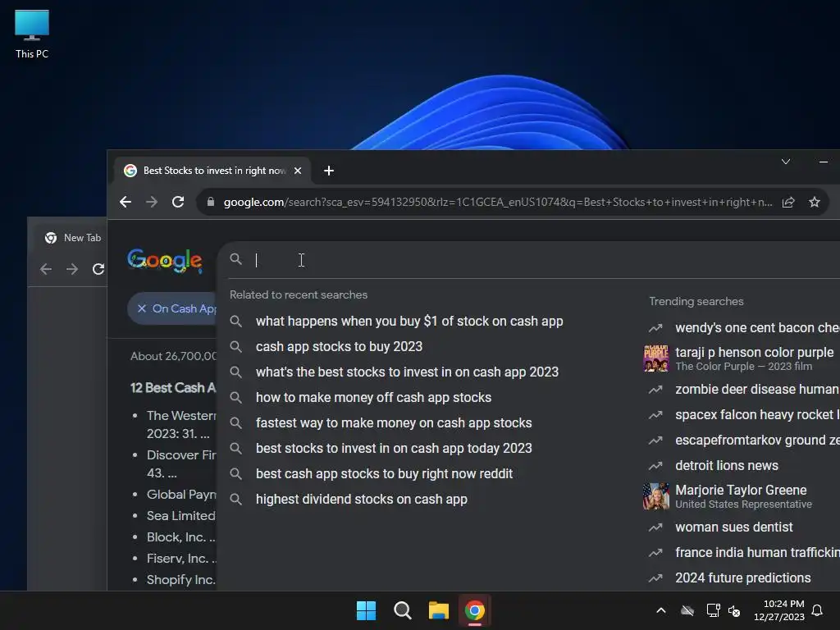The width and height of the screenshot is (840, 630).
Task: Click forward arrow in front Chrome window
Action: click(152, 202)
